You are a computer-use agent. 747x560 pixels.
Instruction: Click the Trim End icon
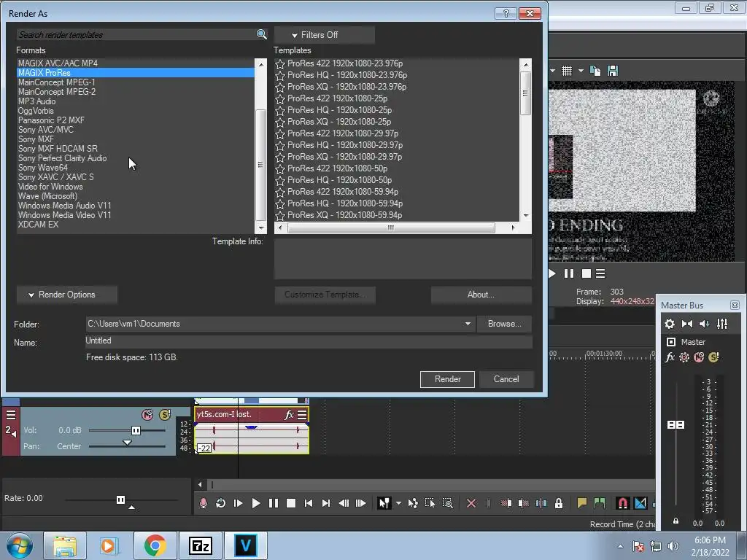coord(524,503)
